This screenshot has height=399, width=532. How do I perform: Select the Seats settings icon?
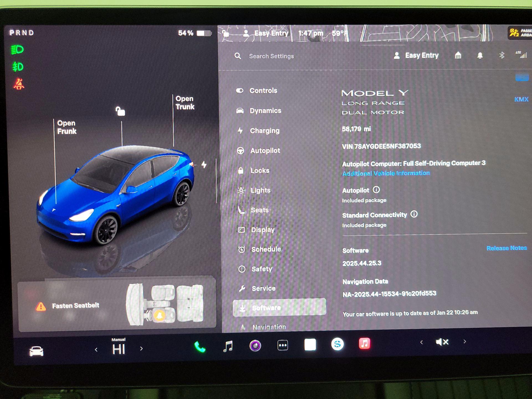pos(241,210)
